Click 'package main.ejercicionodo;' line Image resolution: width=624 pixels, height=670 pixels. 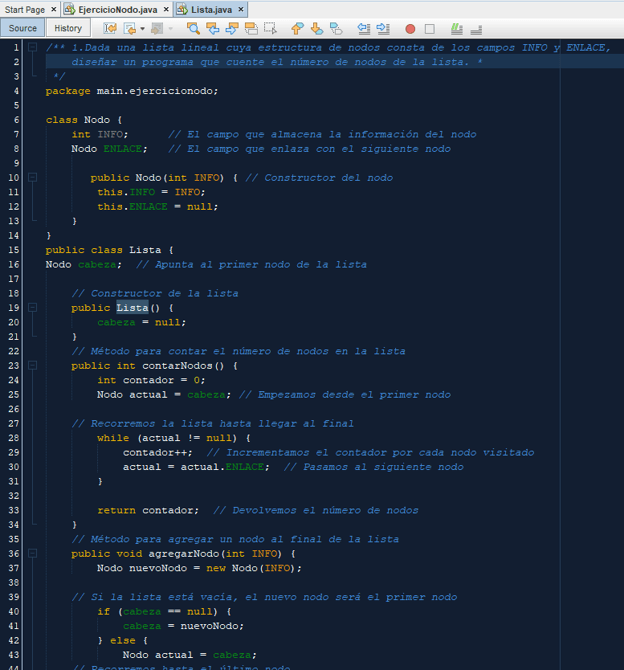click(132, 91)
